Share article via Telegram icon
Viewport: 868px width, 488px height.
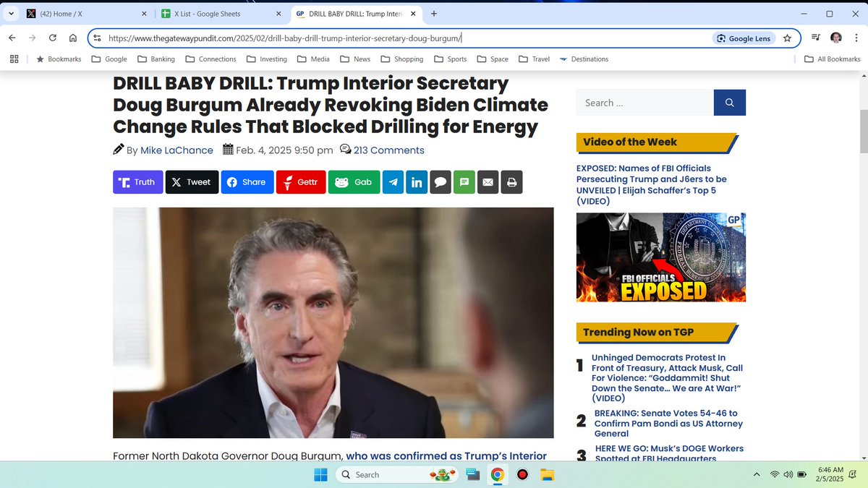[x=393, y=182]
